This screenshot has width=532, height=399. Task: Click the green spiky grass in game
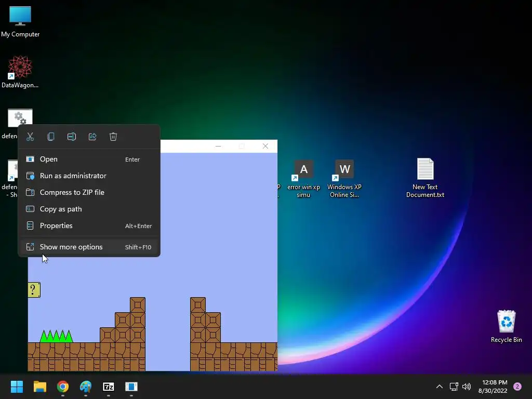(x=56, y=336)
